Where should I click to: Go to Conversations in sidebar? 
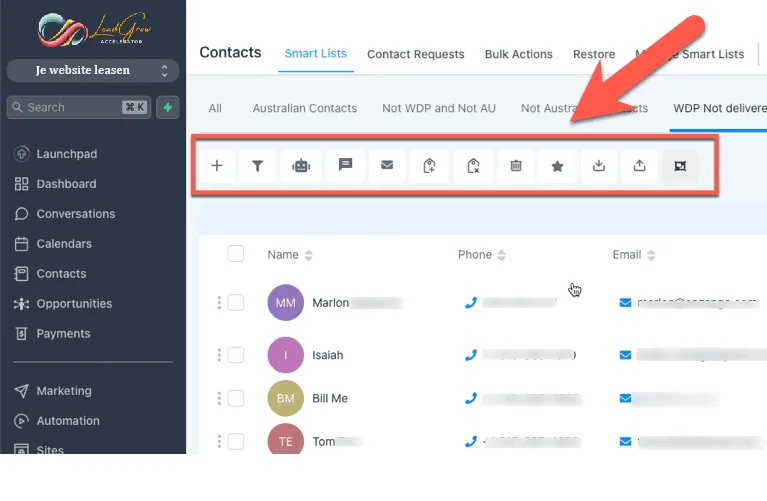coord(65,214)
